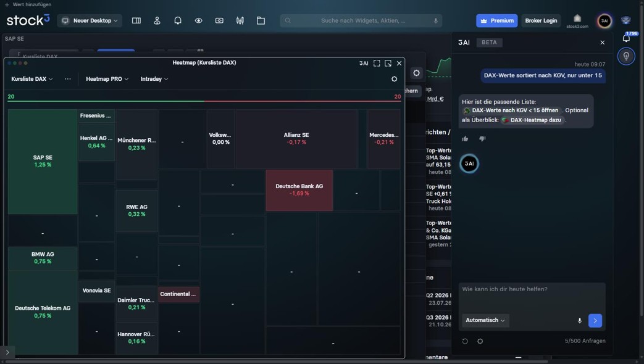Click the green-red advance/decline bar
This screenshot has height=364, width=644.
[x=204, y=101]
